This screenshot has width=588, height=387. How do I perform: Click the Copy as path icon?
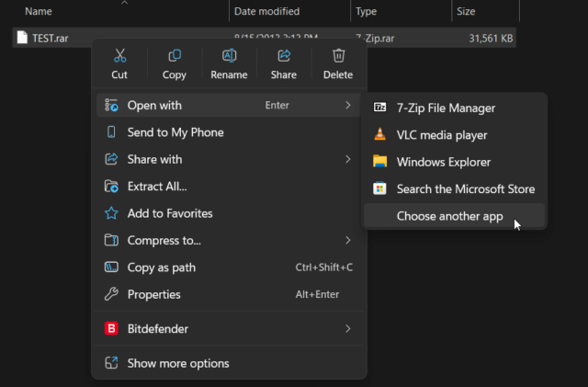tap(111, 267)
